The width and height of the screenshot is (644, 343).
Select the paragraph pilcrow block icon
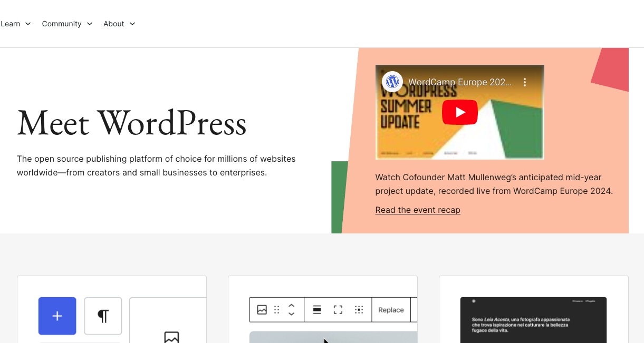(103, 316)
